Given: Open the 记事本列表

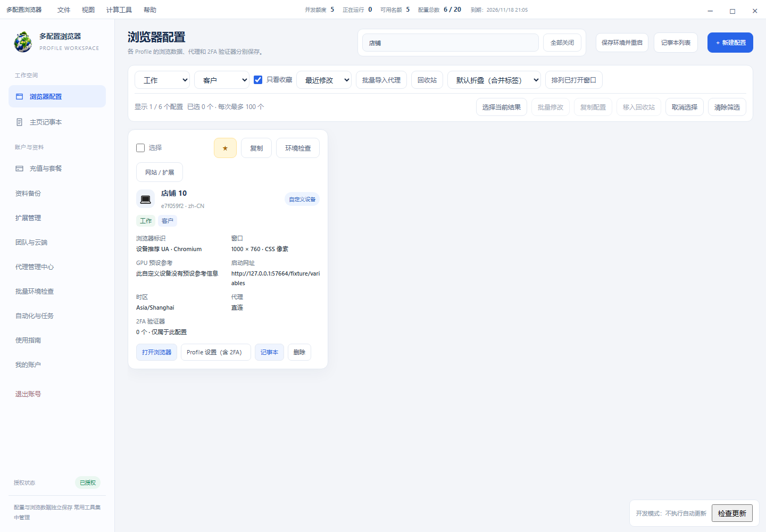Looking at the screenshot, I should pos(676,43).
